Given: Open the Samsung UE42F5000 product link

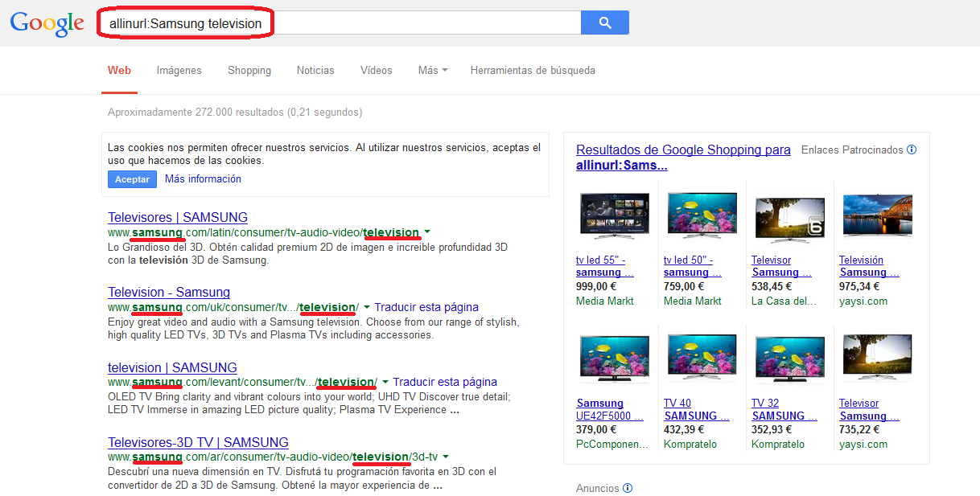Looking at the screenshot, I should pos(610,409).
